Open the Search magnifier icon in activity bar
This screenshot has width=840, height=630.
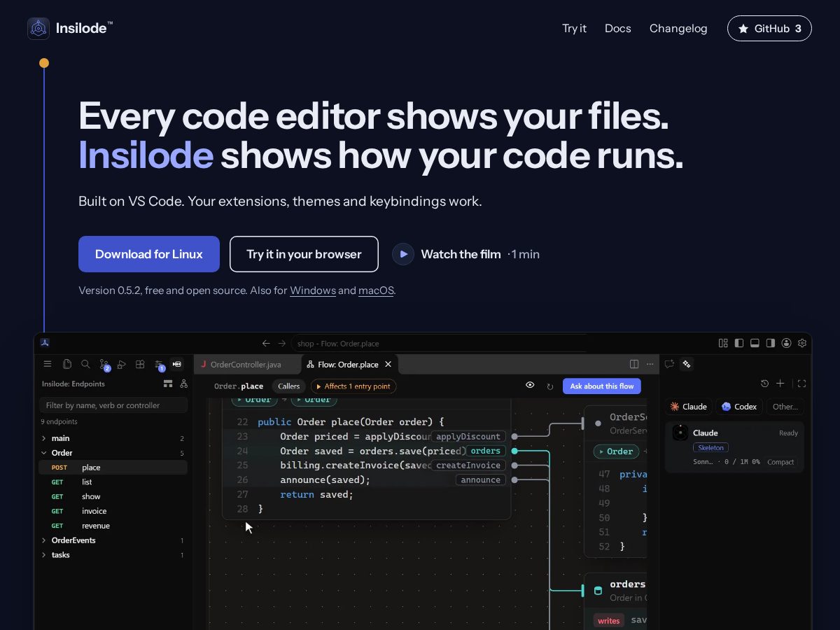coord(85,364)
